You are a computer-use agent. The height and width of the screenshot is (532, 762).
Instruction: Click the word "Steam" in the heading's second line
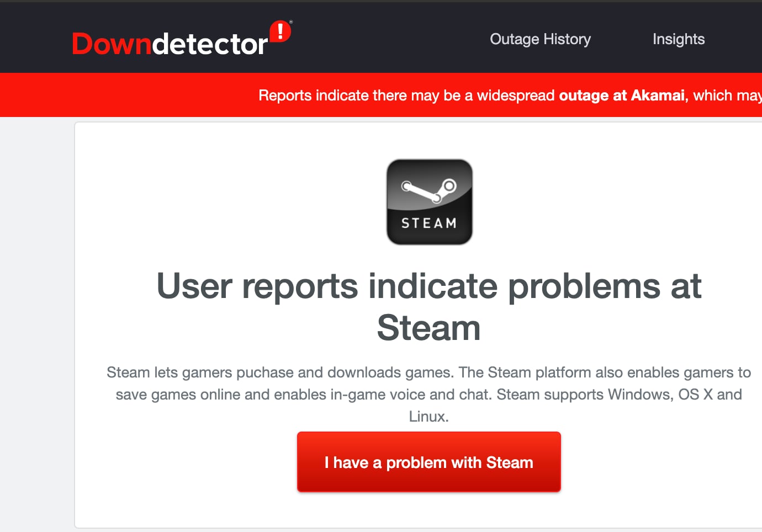428,328
